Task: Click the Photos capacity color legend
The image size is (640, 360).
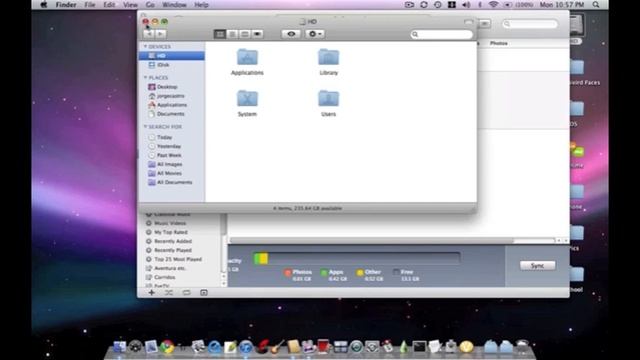Action: (x=287, y=273)
